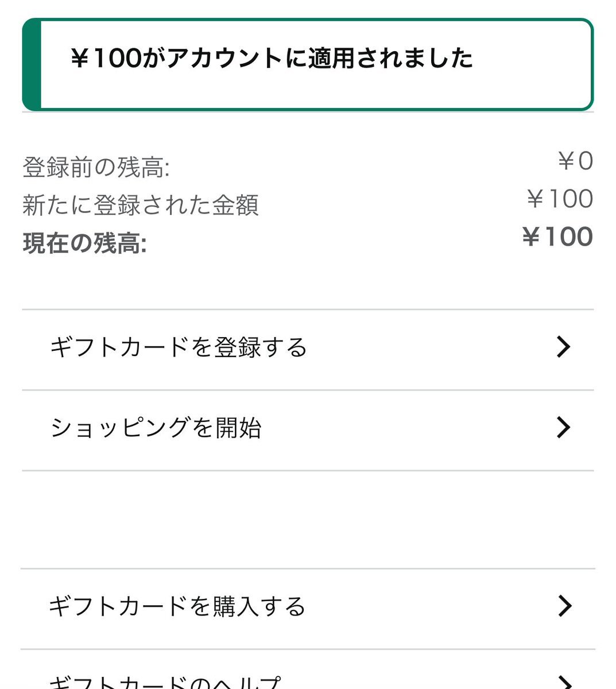Tap ギフトカードを登録する label text
Screen dimensions: 616x689
(179, 347)
